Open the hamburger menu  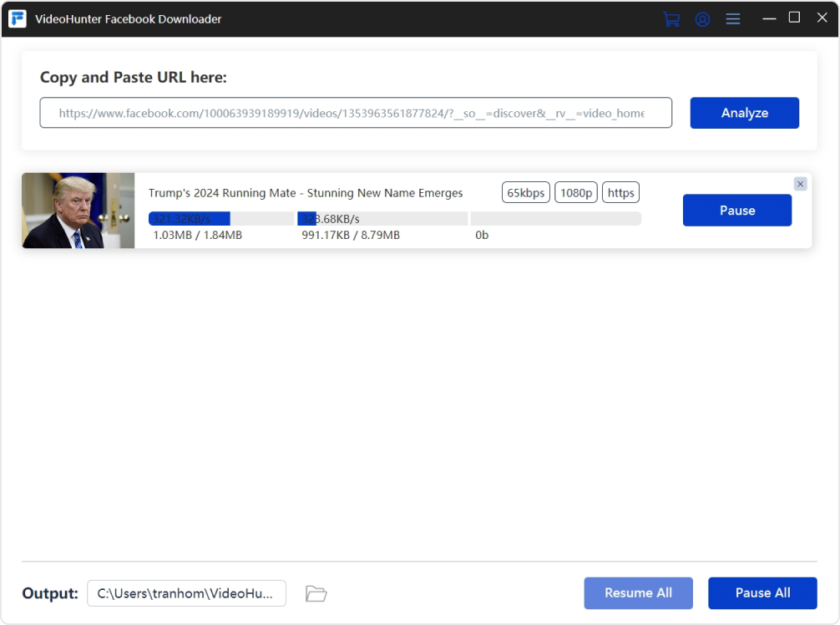click(x=733, y=19)
